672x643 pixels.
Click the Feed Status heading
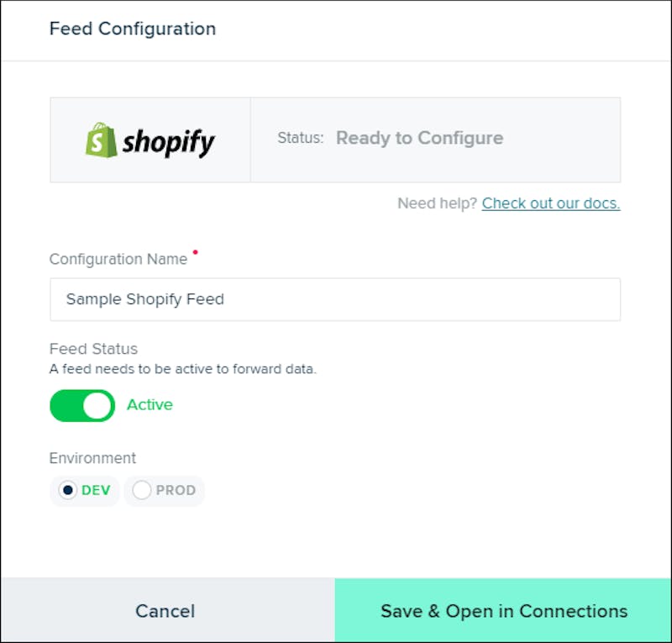pyautogui.click(x=93, y=349)
